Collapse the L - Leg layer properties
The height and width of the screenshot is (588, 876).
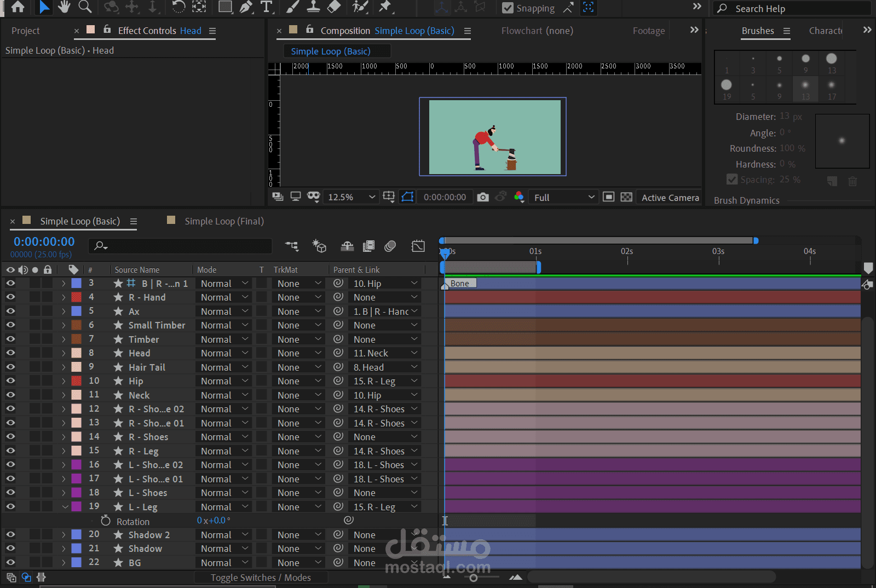[x=65, y=507]
